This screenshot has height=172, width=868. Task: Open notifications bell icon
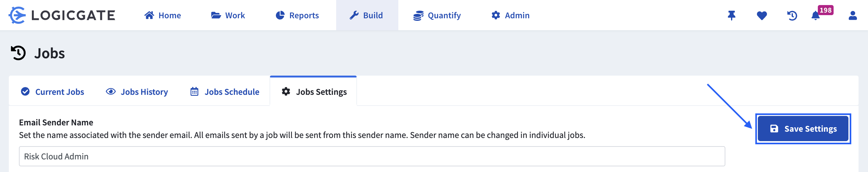tap(815, 16)
